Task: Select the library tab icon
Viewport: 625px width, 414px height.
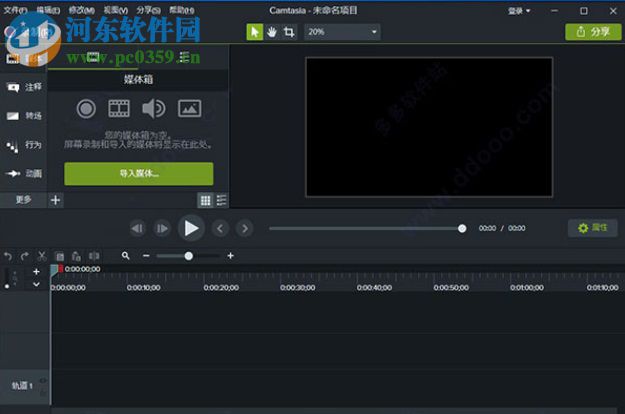Action: click(184, 58)
